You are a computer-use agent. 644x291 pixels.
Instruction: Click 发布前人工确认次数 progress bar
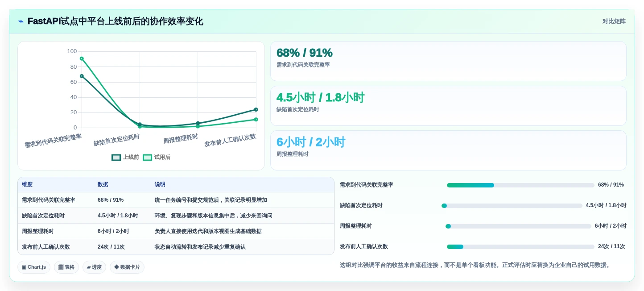click(520, 246)
